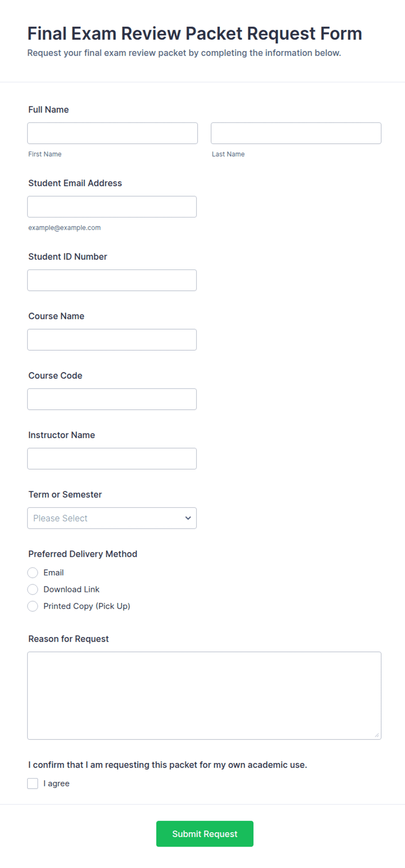Click the First Name input field
Image resolution: width=405 pixels, height=868 pixels.
[112, 133]
